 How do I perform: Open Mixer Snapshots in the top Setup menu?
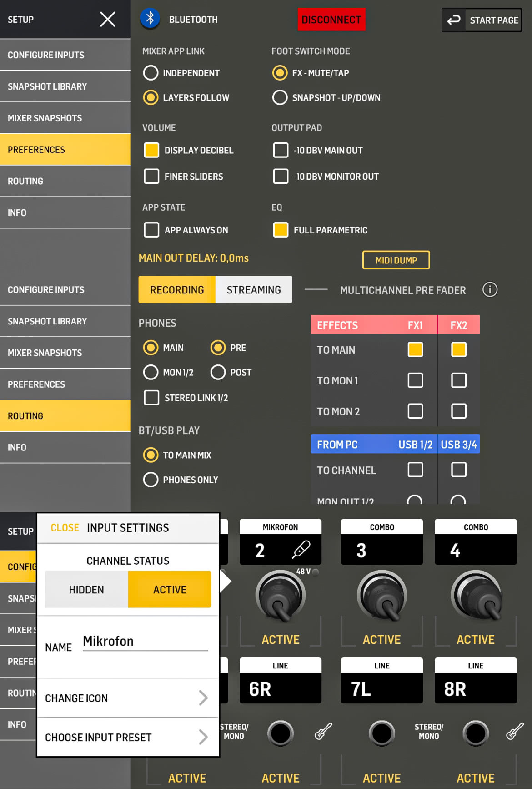coord(65,118)
